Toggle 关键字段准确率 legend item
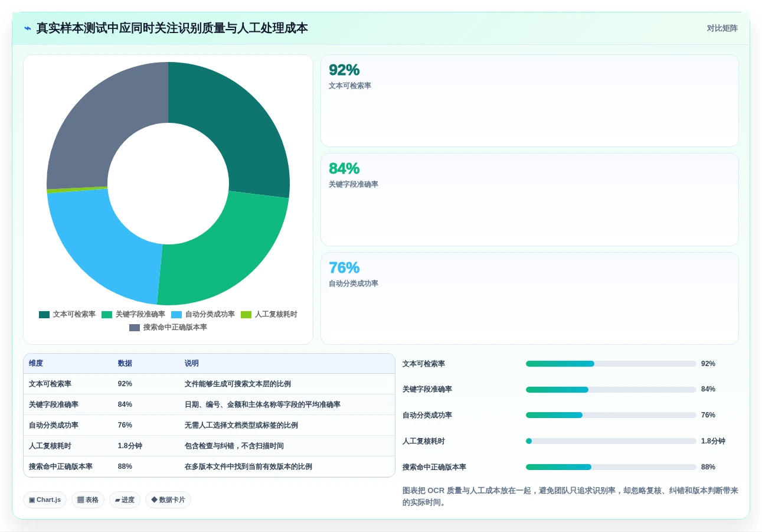762x532 pixels. coord(133,315)
